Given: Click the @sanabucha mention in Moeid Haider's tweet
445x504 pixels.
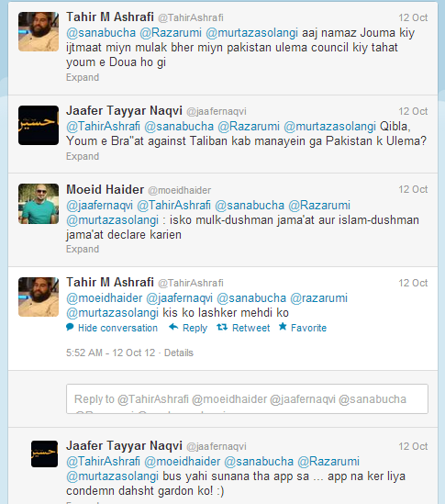Looking at the screenshot, I should (250, 206).
